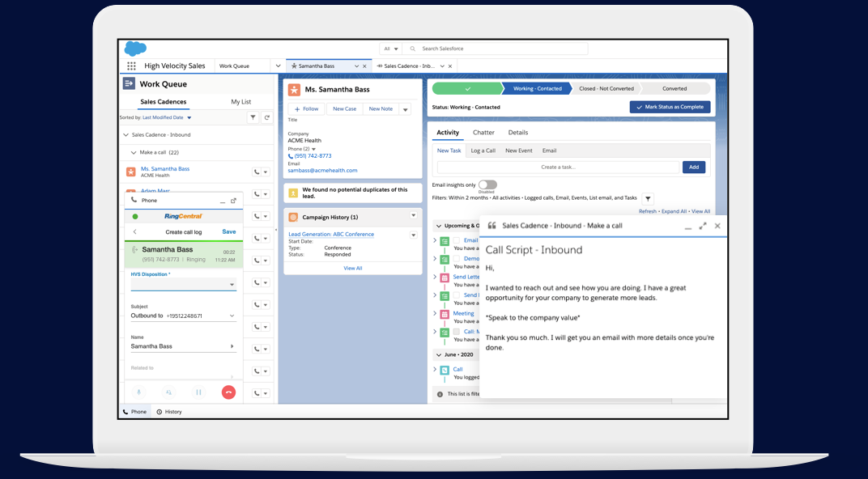The height and width of the screenshot is (479, 868).
Task: Hang up the call with red button
Action: [x=228, y=392]
